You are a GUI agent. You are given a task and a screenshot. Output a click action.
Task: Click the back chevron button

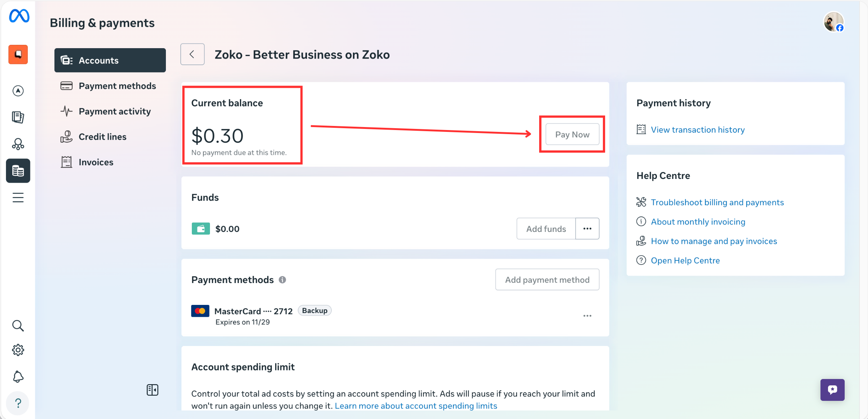[x=192, y=54]
